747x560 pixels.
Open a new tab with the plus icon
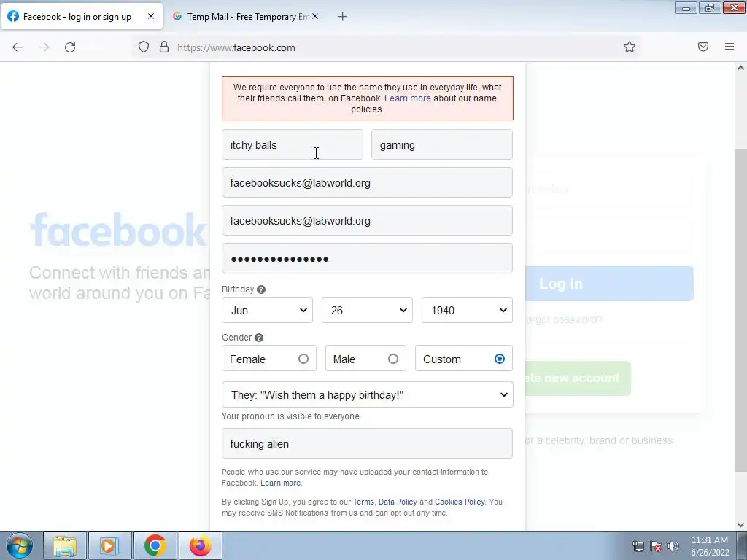pyautogui.click(x=343, y=17)
